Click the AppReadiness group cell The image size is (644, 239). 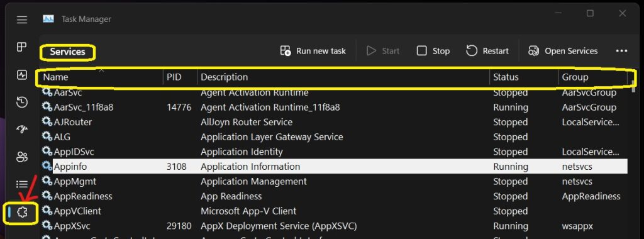pyautogui.click(x=591, y=196)
